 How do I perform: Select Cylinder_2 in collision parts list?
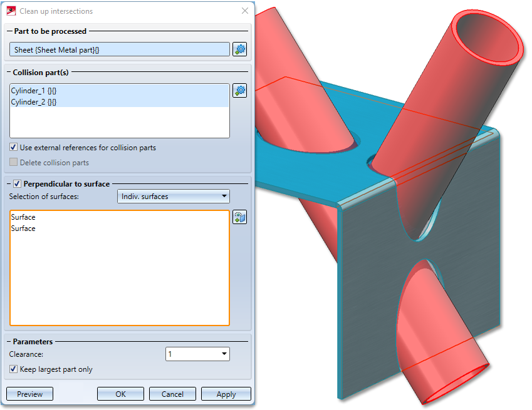[120, 101]
